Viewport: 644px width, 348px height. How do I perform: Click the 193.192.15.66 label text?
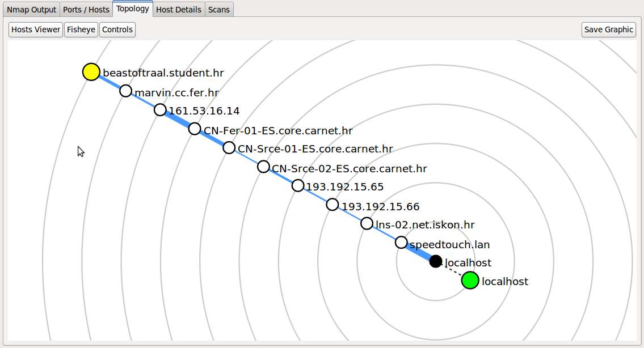[x=381, y=207]
